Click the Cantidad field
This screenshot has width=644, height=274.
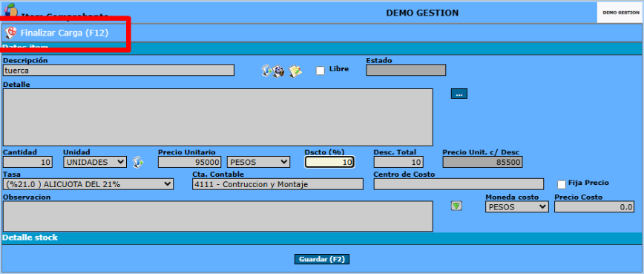tap(27, 162)
